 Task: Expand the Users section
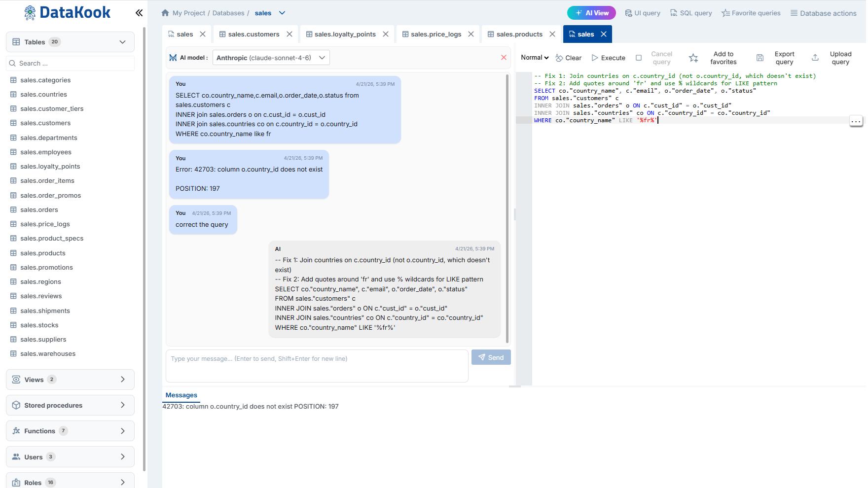123,457
